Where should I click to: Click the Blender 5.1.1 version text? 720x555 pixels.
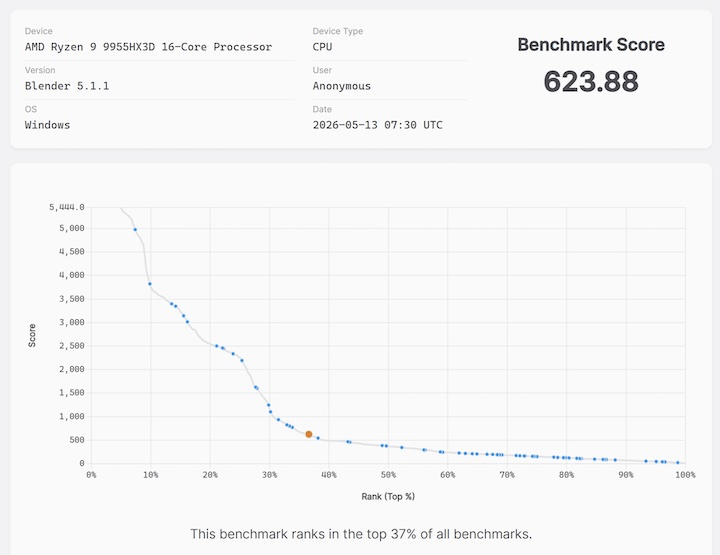tap(67, 86)
